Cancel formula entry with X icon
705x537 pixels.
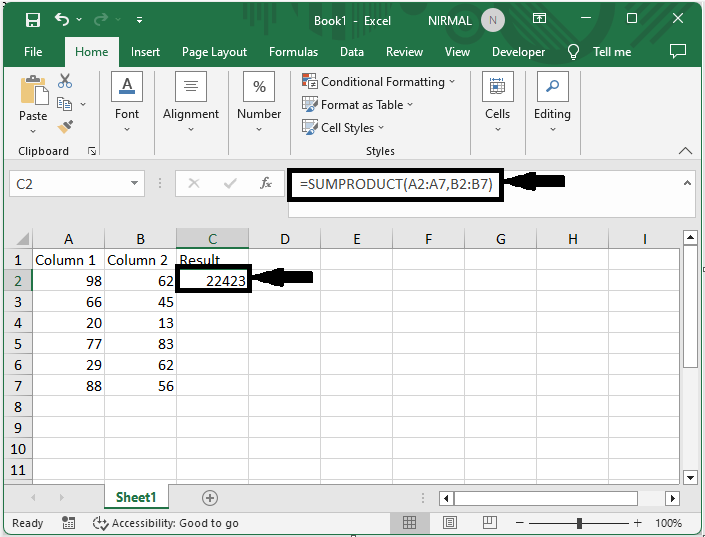[194, 183]
